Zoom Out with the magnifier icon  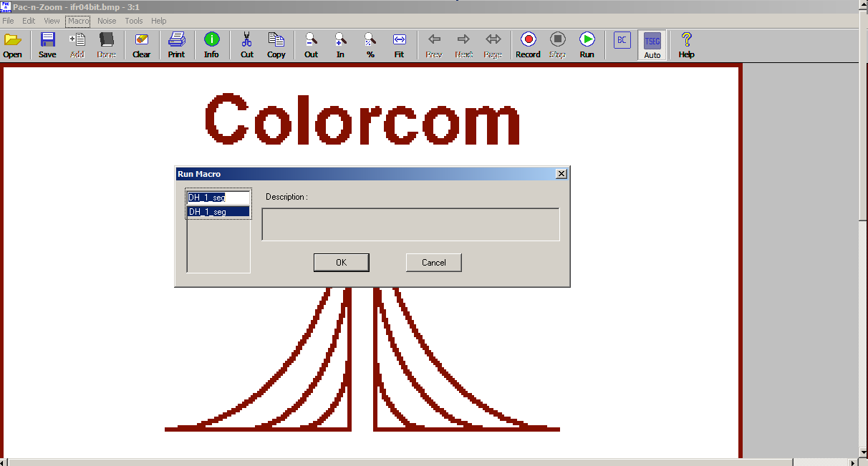pos(312,45)
